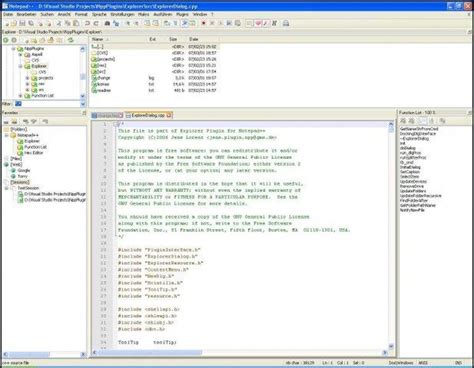This screenshot has height=368, width=474.
Task: Click the editor horizontal scrollbar thumb
Action: coord(150,353)
